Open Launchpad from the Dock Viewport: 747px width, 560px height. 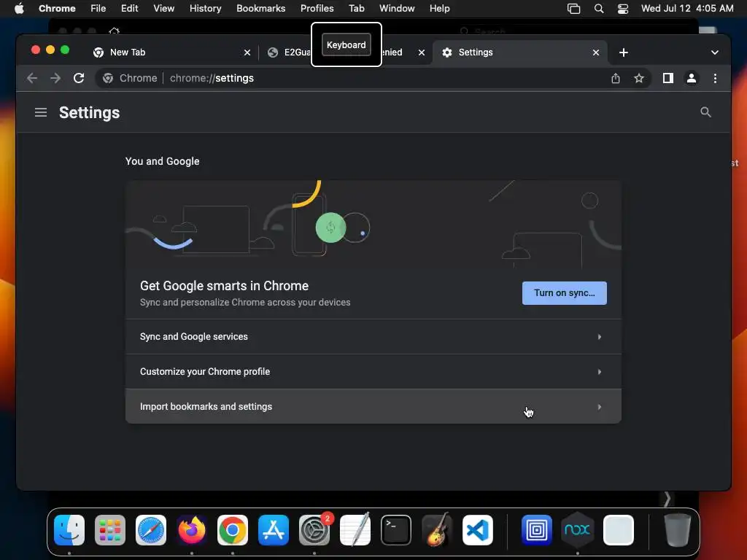110,530
